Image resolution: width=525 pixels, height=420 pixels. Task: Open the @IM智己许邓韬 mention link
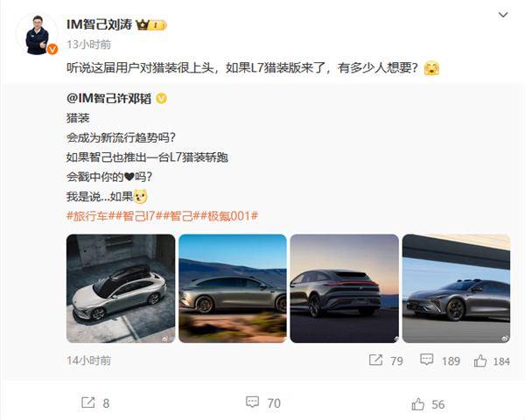click(x=108, y=99)
